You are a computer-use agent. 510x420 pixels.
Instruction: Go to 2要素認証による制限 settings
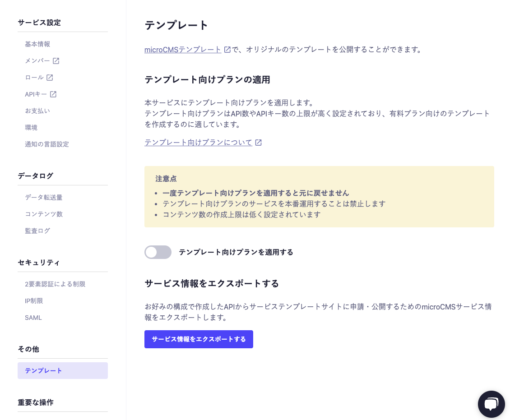(x=55, y=284)
